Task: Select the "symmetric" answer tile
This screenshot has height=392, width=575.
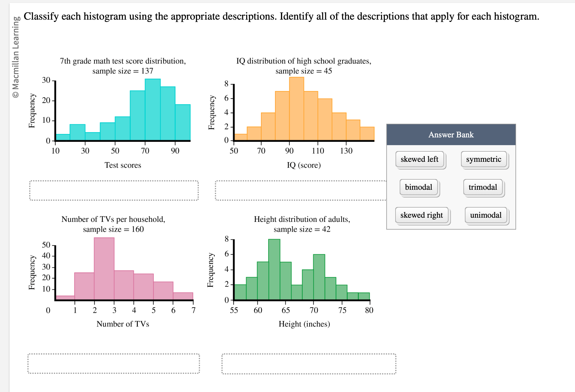Action: tap(484, 159)
